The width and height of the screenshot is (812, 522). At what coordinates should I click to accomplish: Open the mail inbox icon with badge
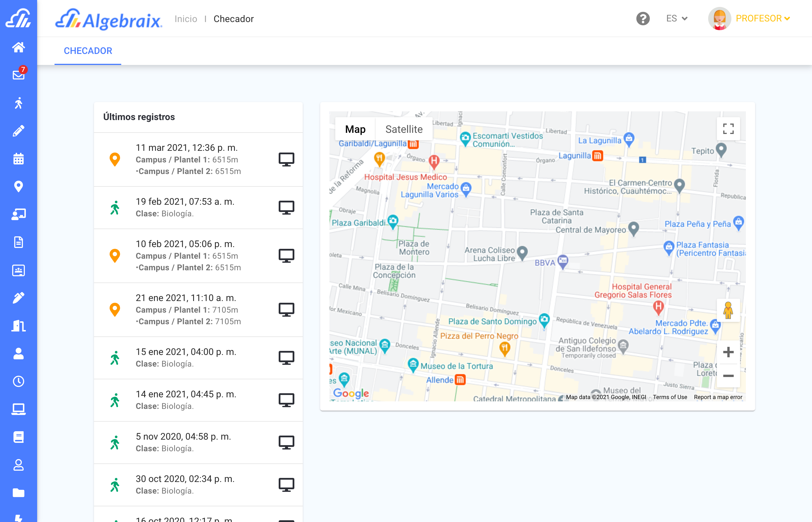click(19, 75)
